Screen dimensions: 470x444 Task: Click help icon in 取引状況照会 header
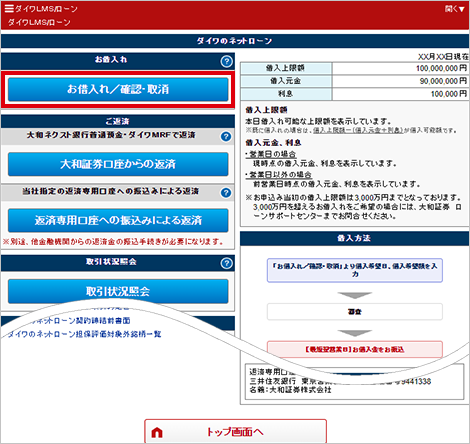227,263
